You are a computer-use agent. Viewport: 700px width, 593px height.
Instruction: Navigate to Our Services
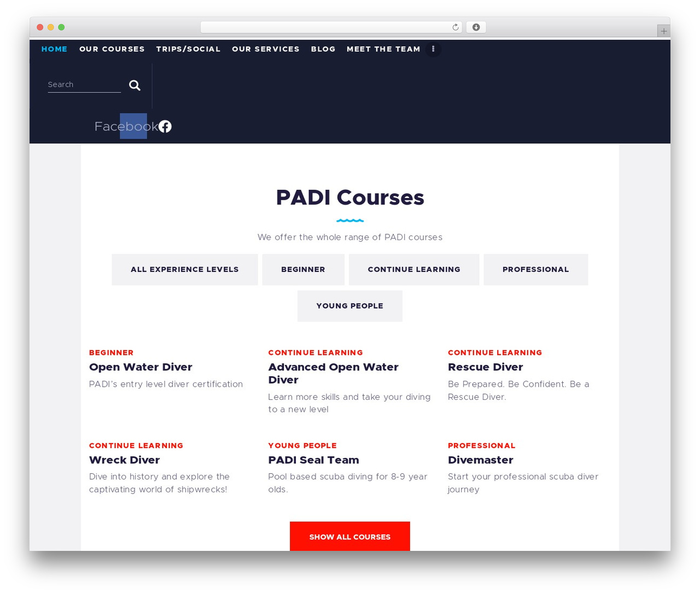click(266, 49)
